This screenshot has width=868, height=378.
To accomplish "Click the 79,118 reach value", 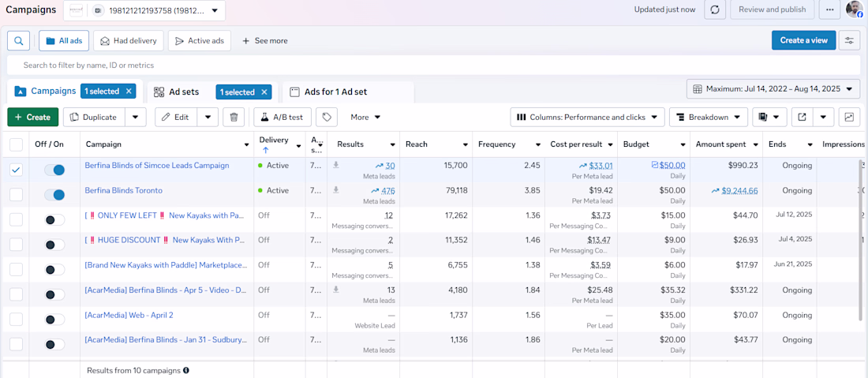I will (455, 190).
